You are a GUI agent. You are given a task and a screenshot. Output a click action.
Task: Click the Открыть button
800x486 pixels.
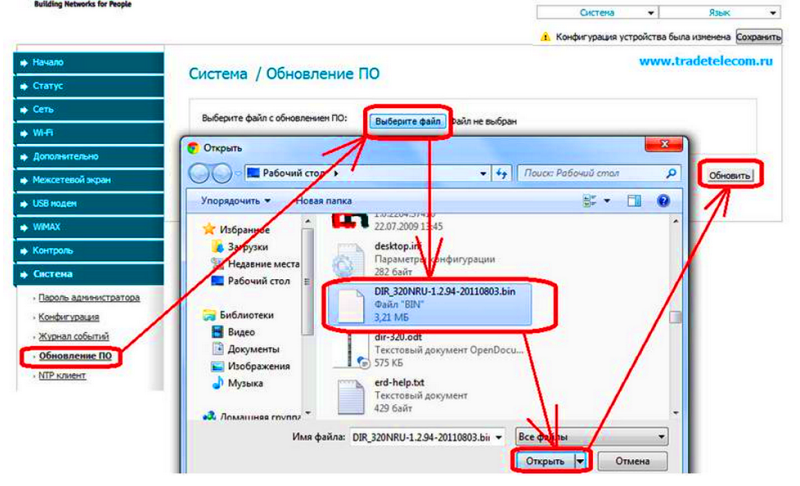tap(544, 461)
